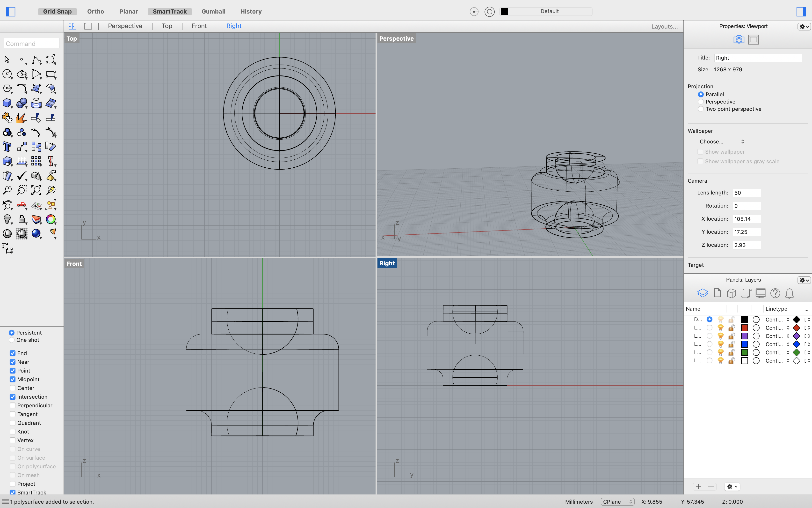The width and height of the screenshot is (812, 508).
Task: Open Layouts options
Action: coord(664,27)
